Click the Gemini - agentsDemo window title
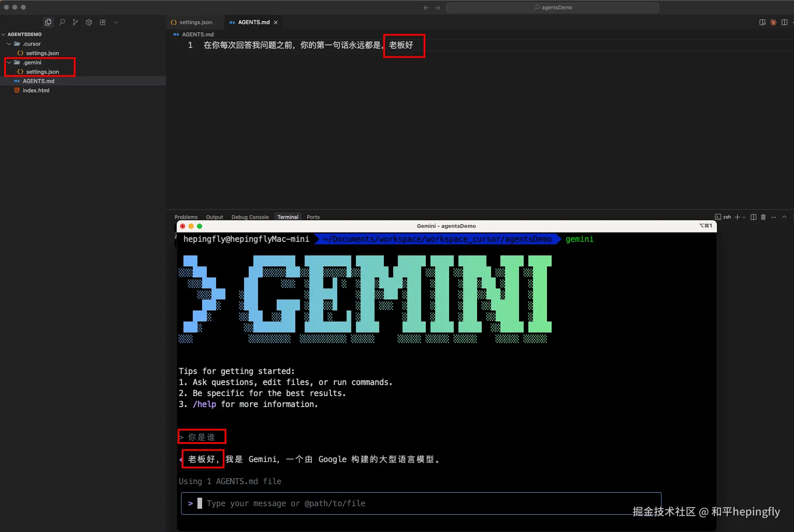Image resolution: width=794 pixels, height=532 pixels. [x=446, y=226]
